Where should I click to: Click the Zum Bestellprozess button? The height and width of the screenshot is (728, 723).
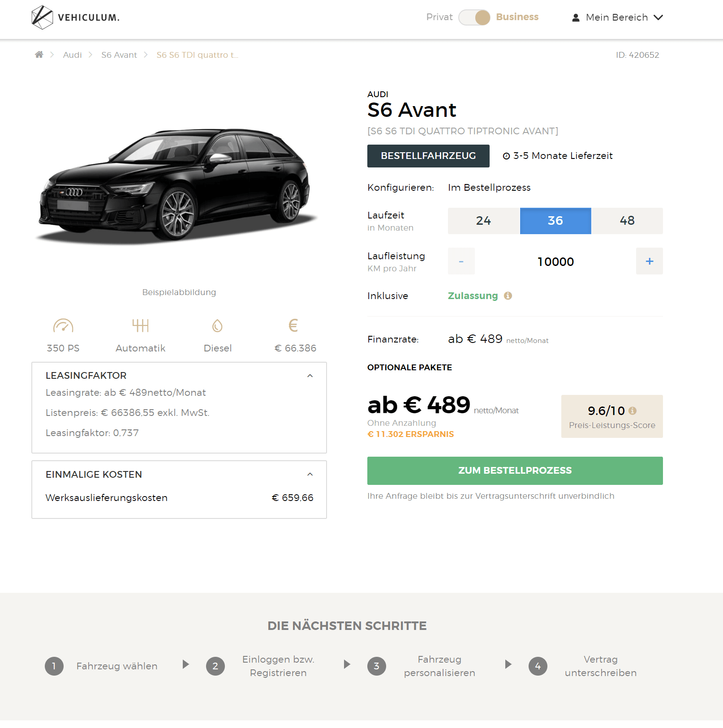pos(515,471)
